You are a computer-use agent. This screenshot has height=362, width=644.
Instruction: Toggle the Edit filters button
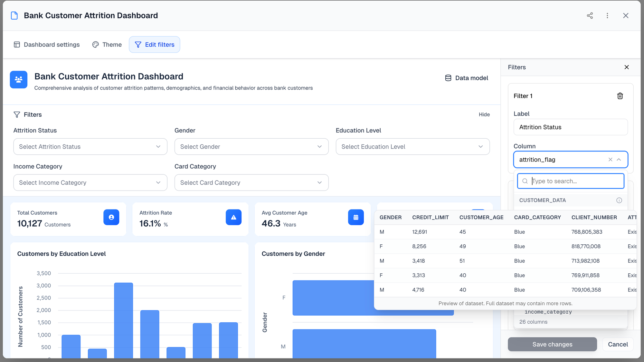pyautogui.click(x=155, y=44)
